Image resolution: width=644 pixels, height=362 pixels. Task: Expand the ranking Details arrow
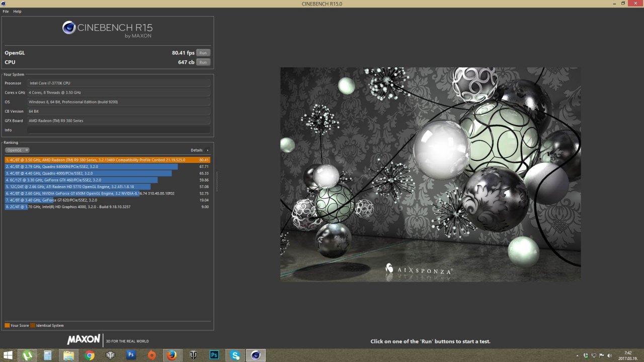pyautogui.click(x=207, y=150)
